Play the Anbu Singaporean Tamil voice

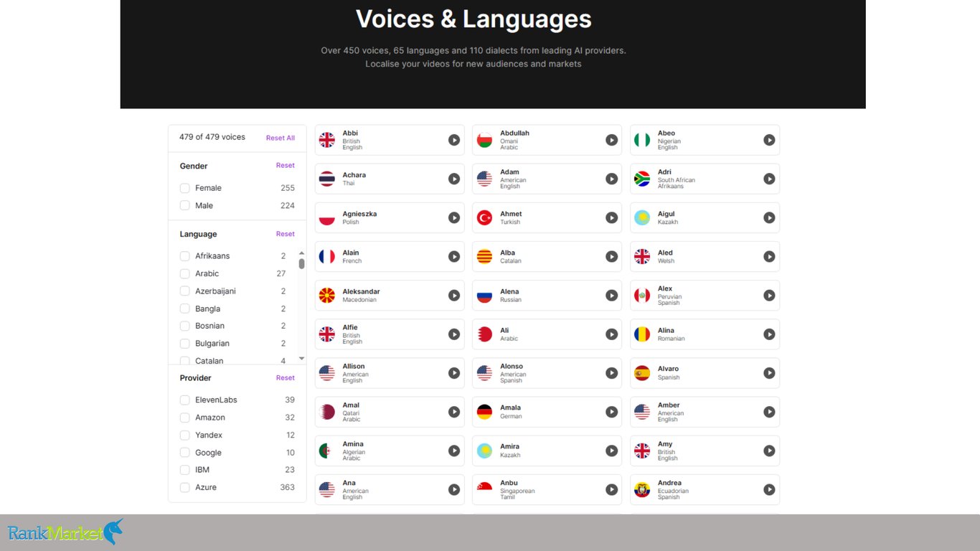click(x=611, y=489)
